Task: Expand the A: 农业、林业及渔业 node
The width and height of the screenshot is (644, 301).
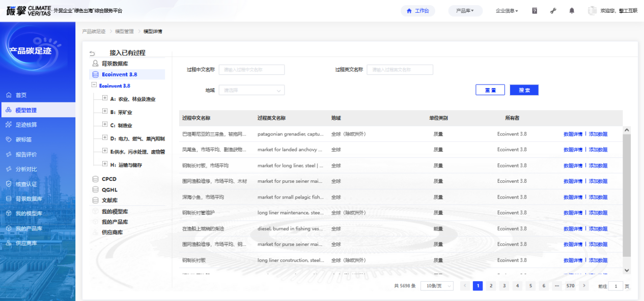Action: pos(105,98)
